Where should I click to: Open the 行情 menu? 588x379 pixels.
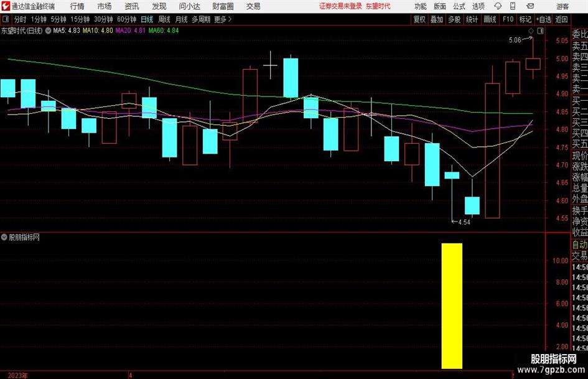(77, 6)
